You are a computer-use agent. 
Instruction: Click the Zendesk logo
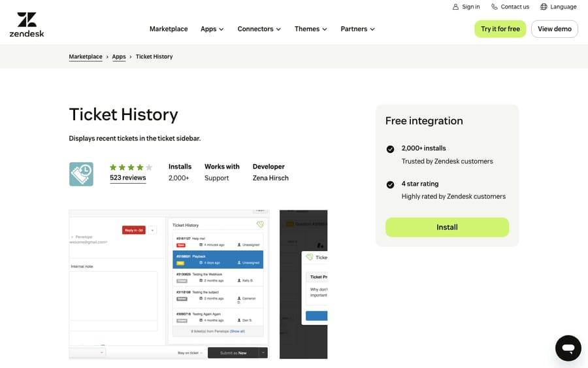pos(27,25)
